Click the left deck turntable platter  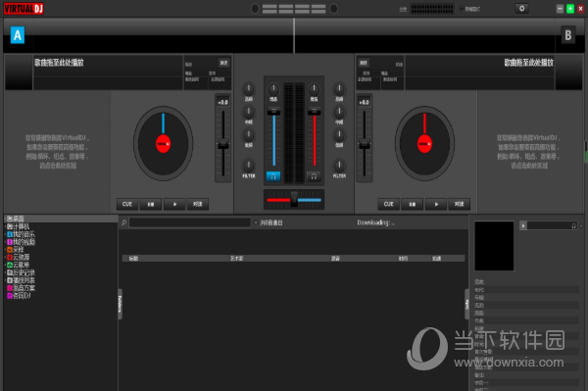coord(163,144)
